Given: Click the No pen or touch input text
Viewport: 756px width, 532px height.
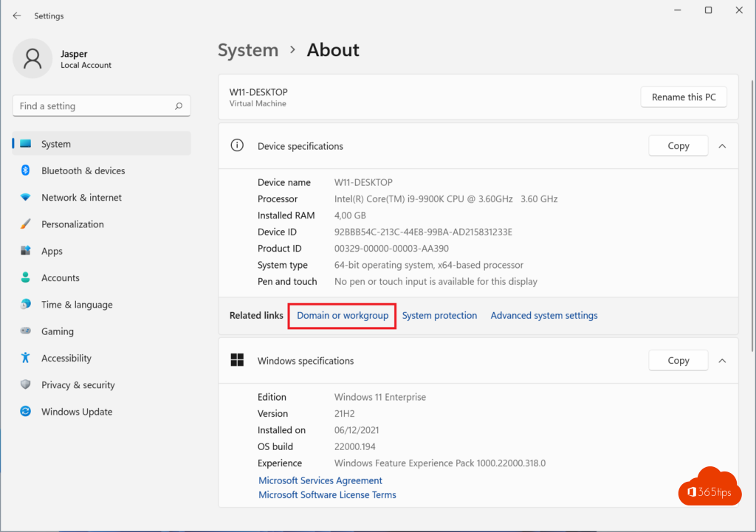Looking at the screenshot, I should click(436, 281).
